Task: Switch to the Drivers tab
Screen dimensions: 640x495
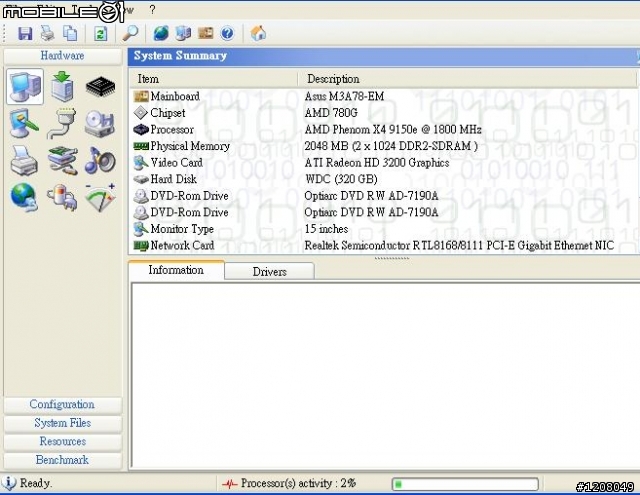Action: tap(269, 272)
